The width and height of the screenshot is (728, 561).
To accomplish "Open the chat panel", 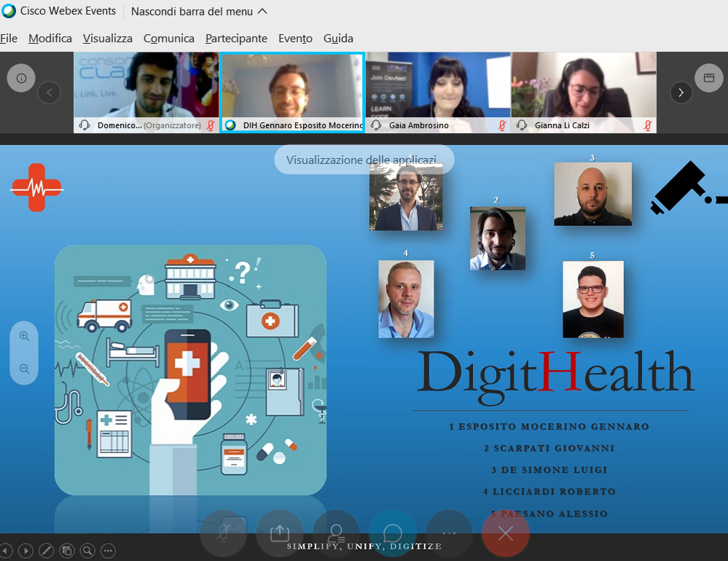I will click(x=393, y=533).
